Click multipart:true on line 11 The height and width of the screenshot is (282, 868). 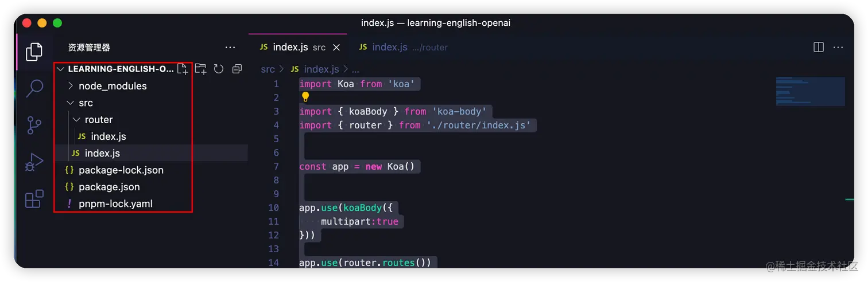click(x=359, y=221)
